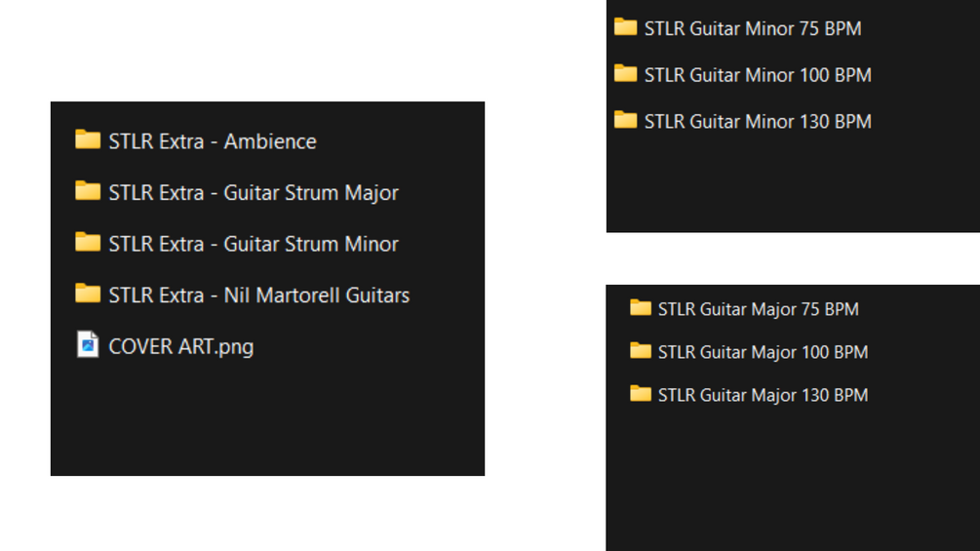Viewport: 980px width, 551px height.
Task: Select the STLR Guitar Major 75 BPM label
Action: (759, 309)
